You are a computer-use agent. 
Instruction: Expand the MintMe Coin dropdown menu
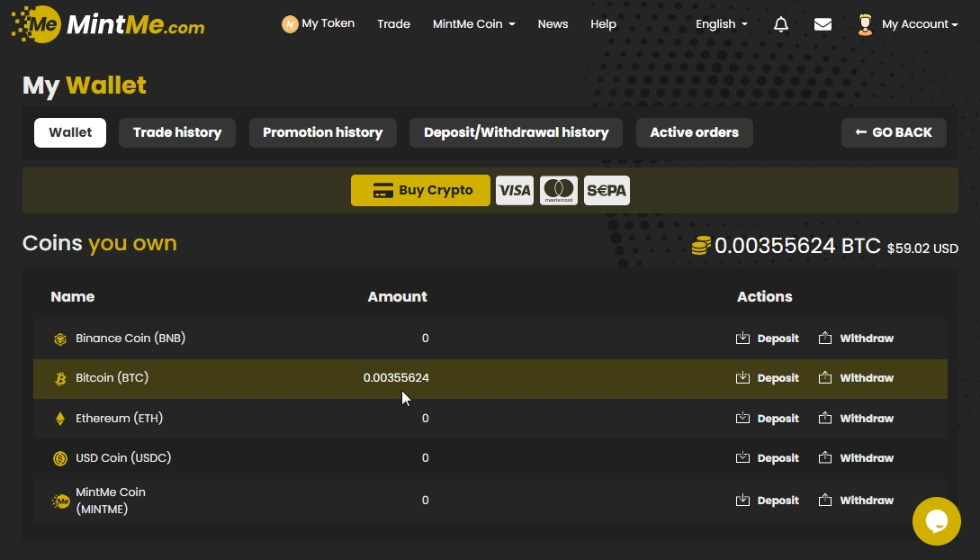point(473,24)
